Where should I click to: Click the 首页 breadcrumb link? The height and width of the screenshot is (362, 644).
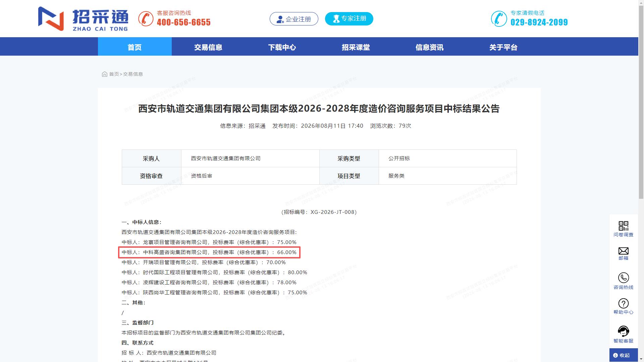114,74
